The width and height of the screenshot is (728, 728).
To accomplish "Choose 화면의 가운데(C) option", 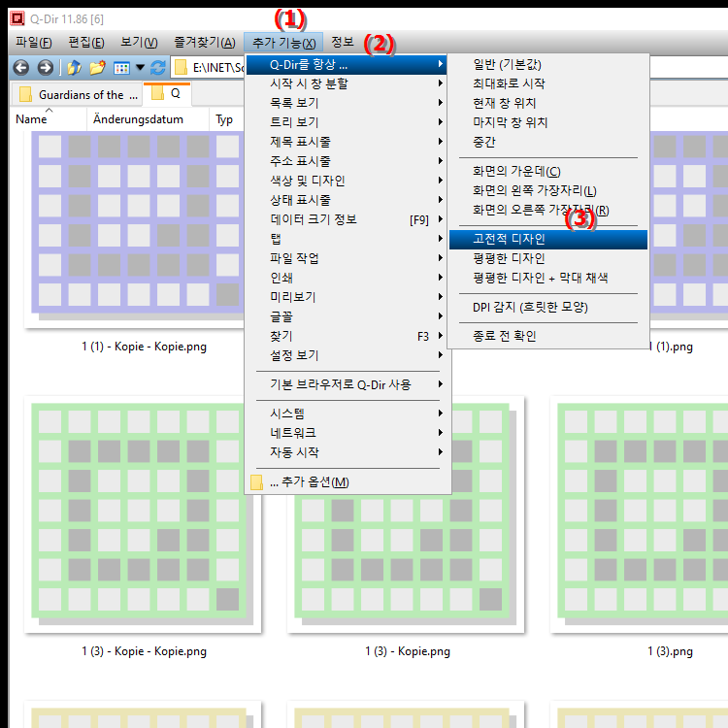I will click(x=548, y=171).
